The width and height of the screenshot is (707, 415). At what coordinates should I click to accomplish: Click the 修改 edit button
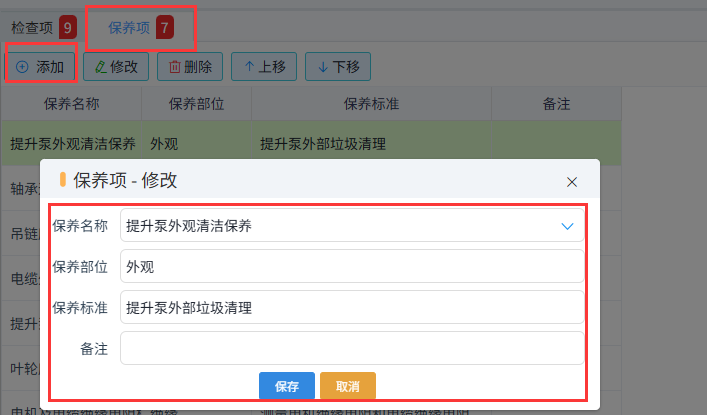[x=116, y=67]
